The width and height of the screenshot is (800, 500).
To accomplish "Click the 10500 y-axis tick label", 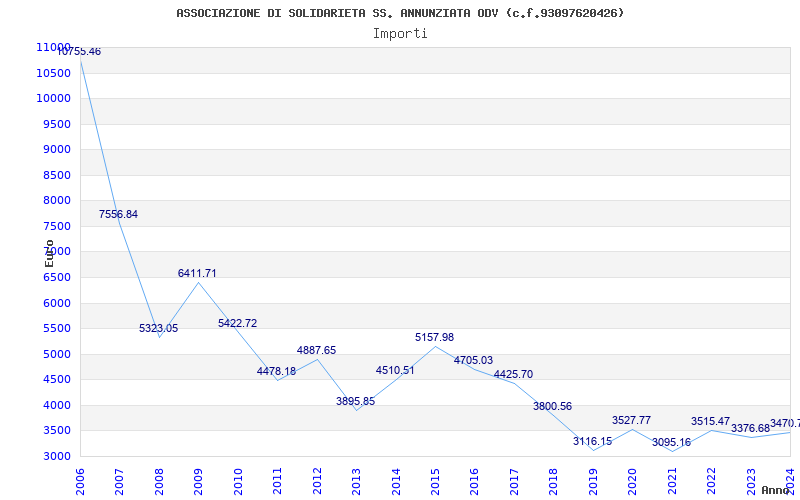I will (x=53, y=73).
